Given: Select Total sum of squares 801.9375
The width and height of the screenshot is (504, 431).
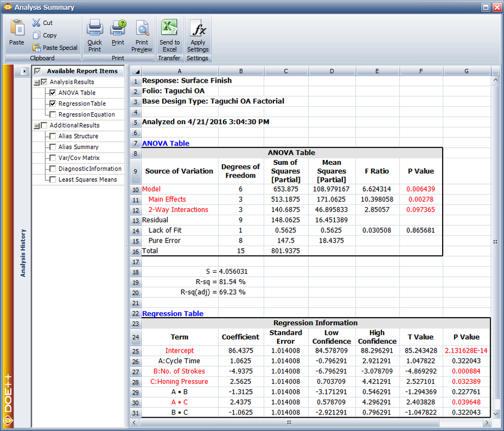Looking at the screenshot, I should pos(286,251).
